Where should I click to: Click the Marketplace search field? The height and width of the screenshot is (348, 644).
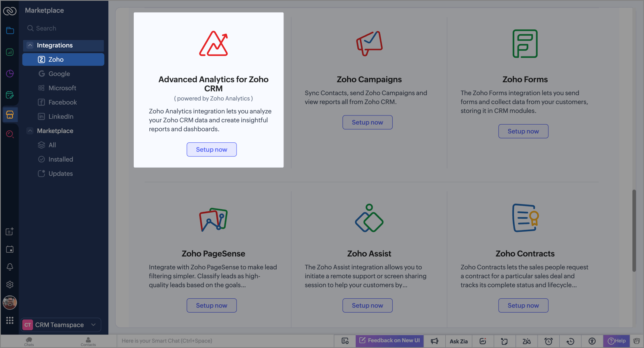click(64, 28)
